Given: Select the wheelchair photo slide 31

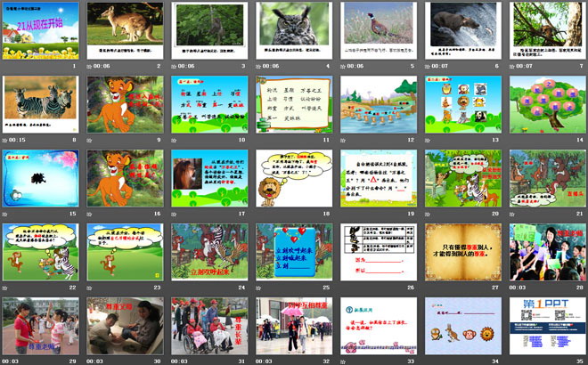Looking at the screenshot, I should coord(209,325).
